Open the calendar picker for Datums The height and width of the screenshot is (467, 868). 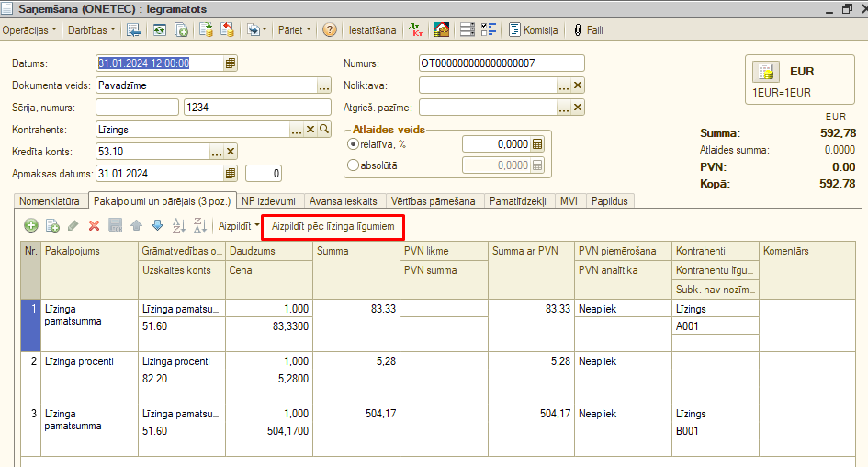pyautogui.click(x=231, y=63)
